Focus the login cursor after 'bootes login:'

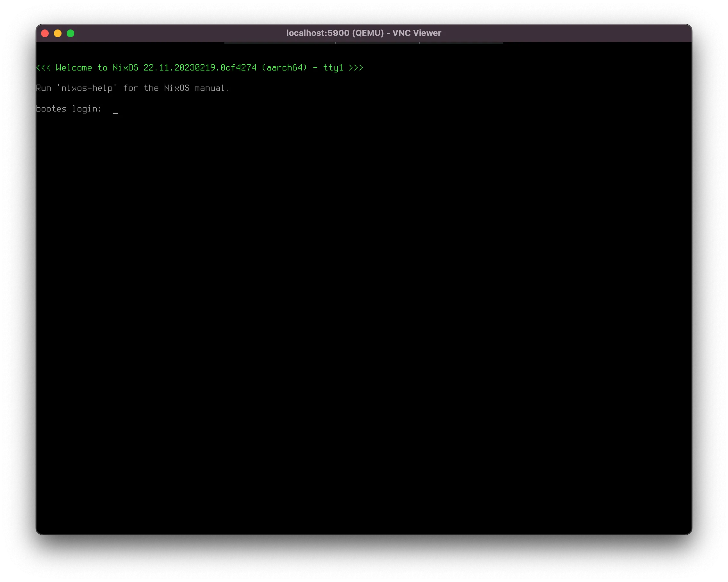(x=115, y=113)
